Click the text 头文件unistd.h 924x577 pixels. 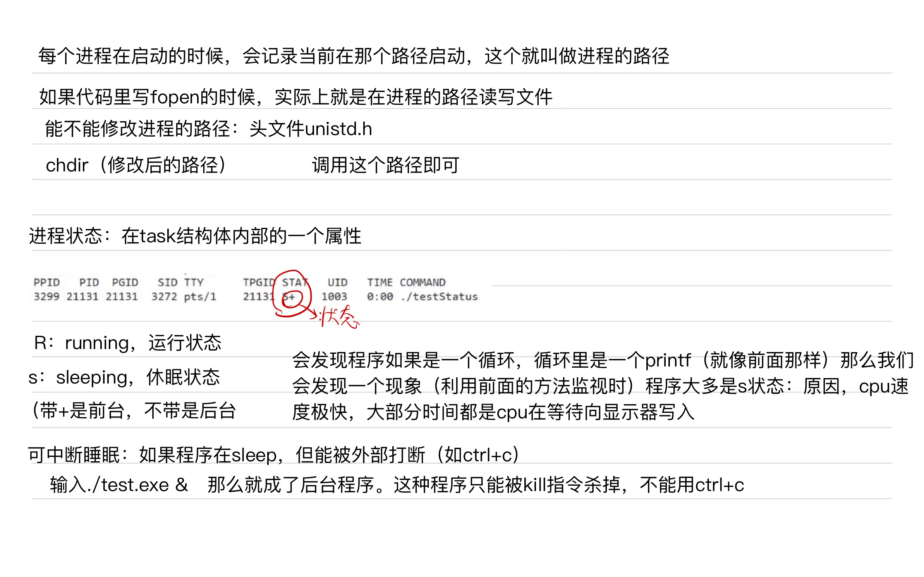311,129
